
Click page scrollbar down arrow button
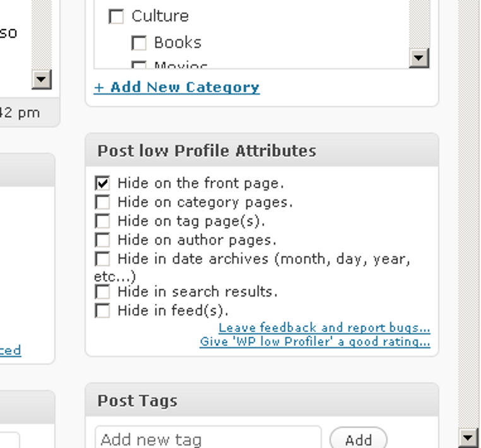(x=468, y=437)
